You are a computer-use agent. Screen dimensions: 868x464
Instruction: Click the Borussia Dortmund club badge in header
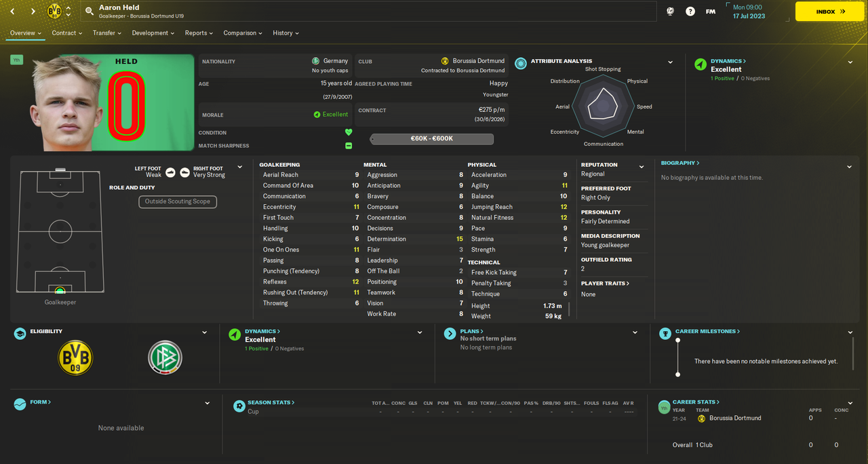click(x=55, y=12)
